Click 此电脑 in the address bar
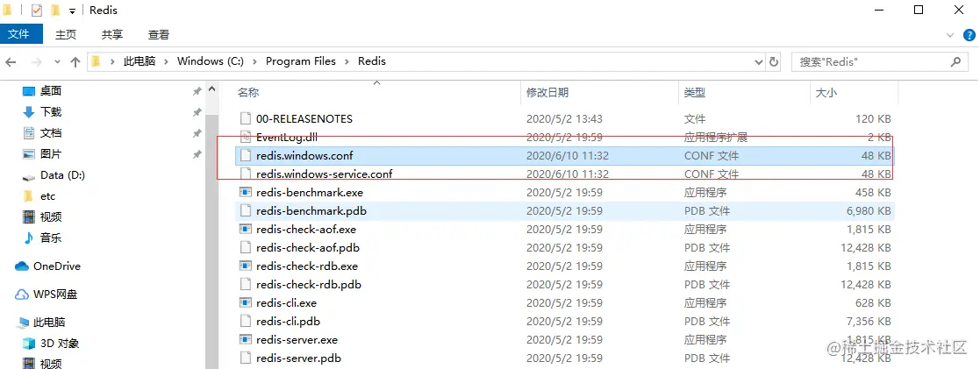The image size is (980, 369). click(x=139, y=61)
